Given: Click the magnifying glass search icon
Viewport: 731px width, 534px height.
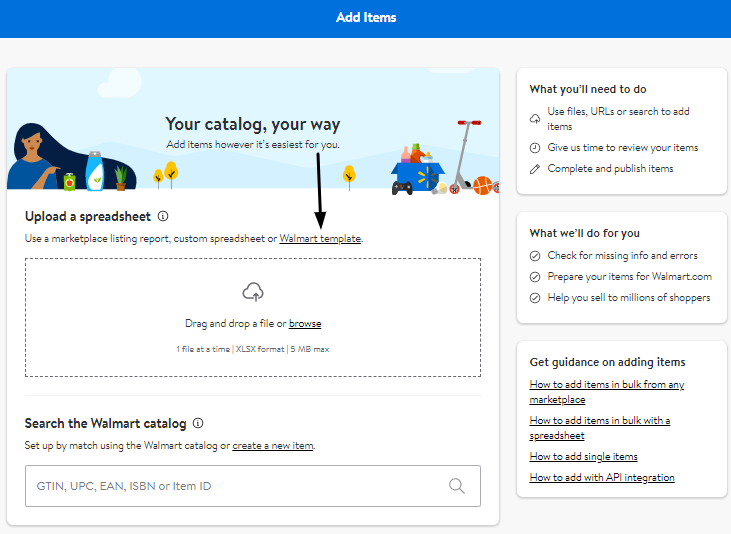Looking at the screenshot, I should 457,486.
